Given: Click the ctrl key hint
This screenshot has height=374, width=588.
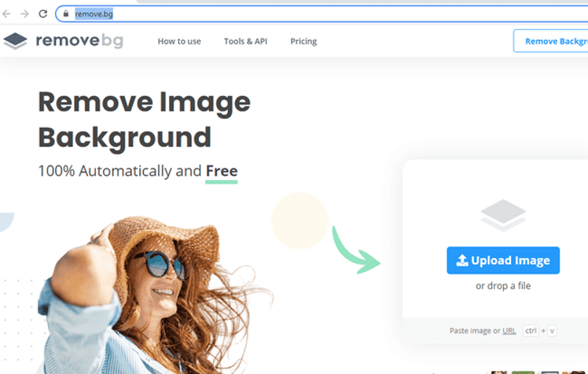Looking at the screenshot, I should pyautogui.click(x=531, y=330).
